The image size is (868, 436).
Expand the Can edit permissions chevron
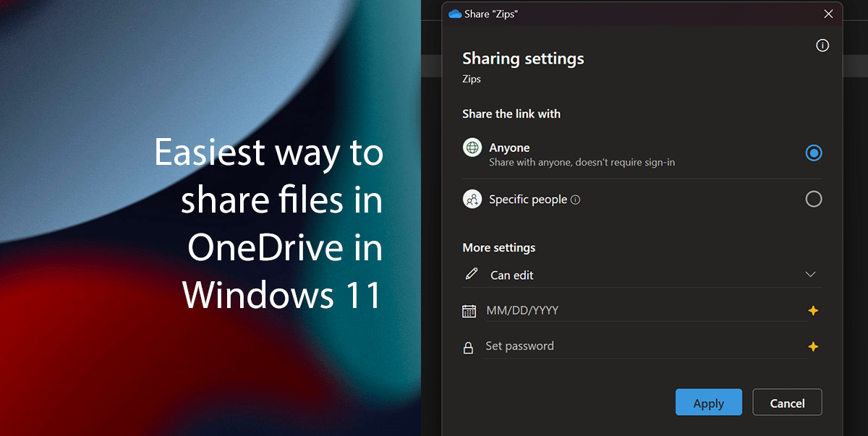[810, 275]
